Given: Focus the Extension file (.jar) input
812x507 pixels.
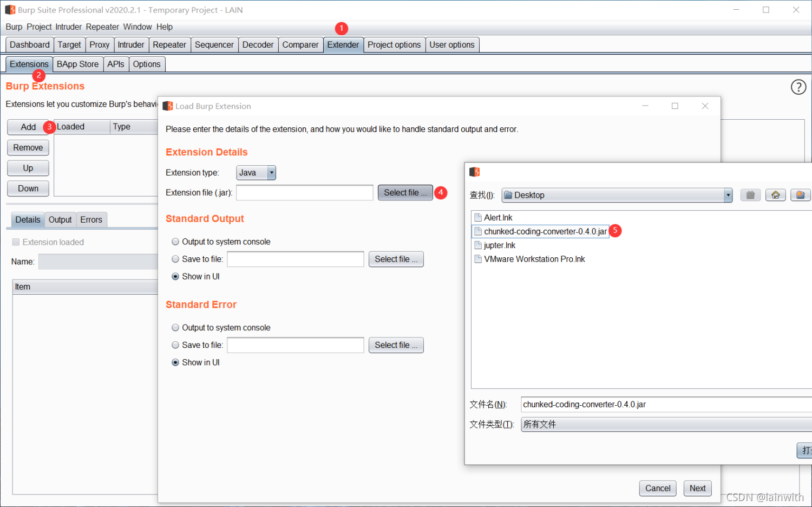Looking at the screenshot, I should point(305,193).
